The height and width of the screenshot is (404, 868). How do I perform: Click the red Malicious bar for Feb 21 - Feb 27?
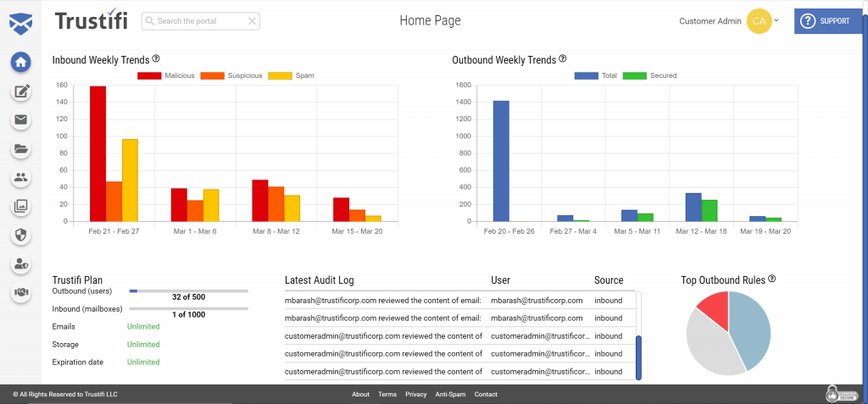coord(98,154)
